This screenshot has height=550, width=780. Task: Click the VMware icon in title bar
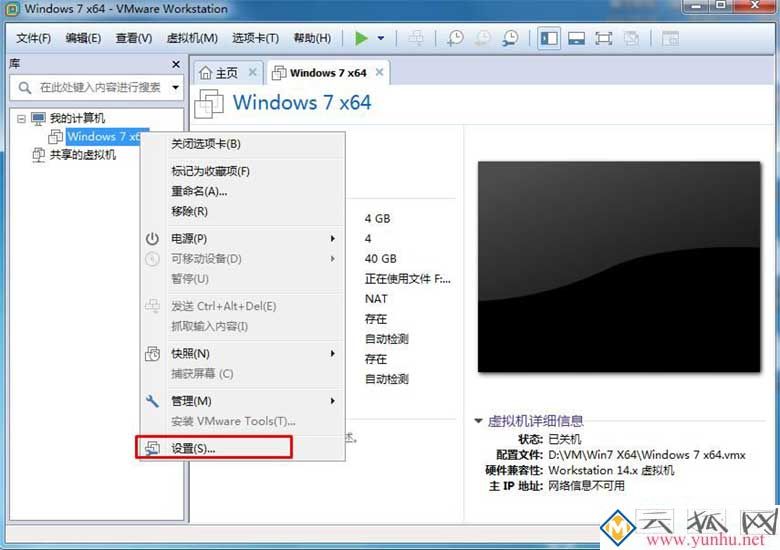pos(12,8)
